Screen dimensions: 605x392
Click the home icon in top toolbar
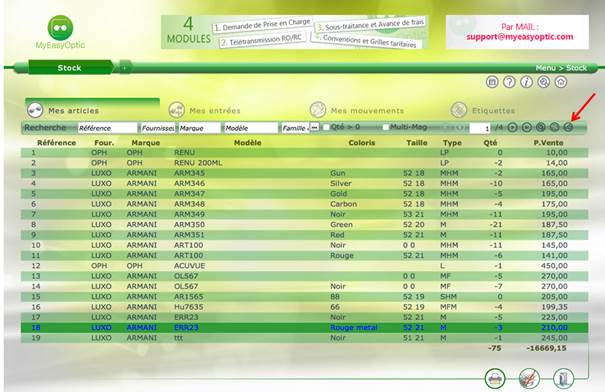coord(561,82)
